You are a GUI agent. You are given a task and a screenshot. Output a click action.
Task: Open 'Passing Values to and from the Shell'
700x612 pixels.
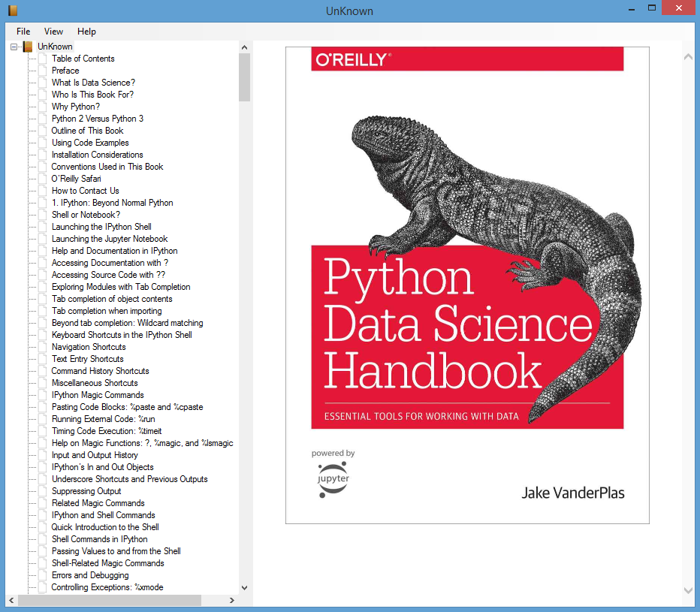(x=116, y=551)
